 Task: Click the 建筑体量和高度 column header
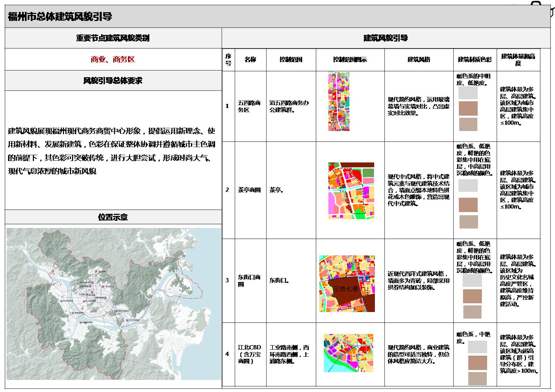518,60
